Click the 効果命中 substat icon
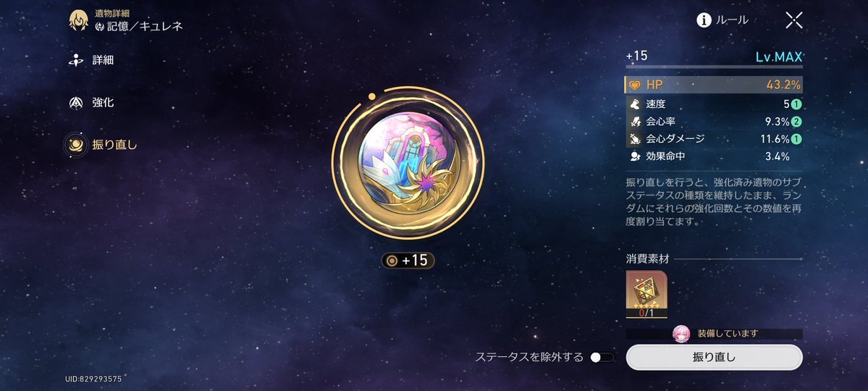868x391 pixels. (634, 156)
